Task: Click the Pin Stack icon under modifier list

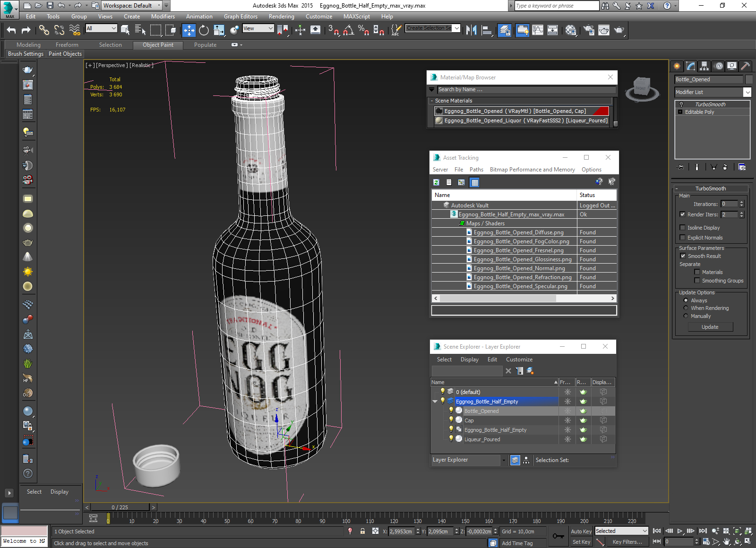Action: pyautogui.click(x=681, y=167)
